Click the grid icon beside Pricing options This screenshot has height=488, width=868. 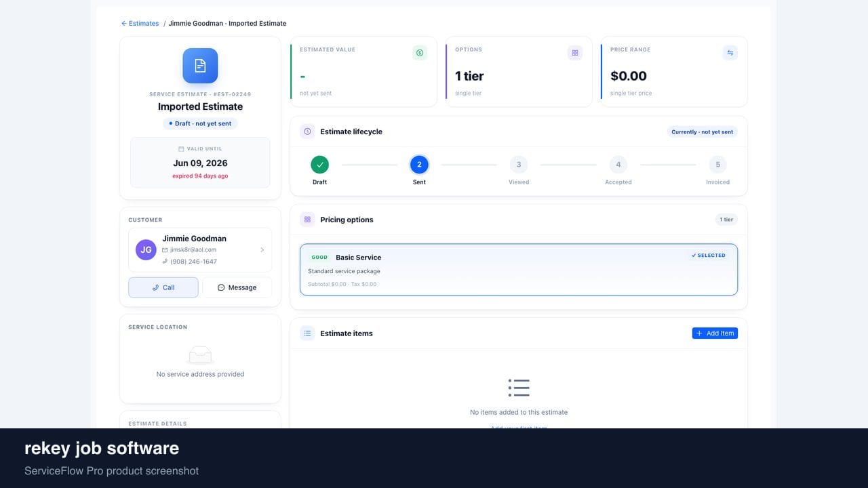(307, 220)
